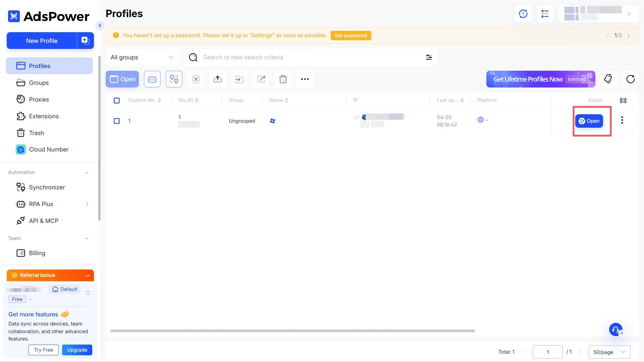The width and height of the screenshot is (644, 362).
Task: Click the refresh icon near Get Lifetime Profiles
Action: [x=631, y=79]
